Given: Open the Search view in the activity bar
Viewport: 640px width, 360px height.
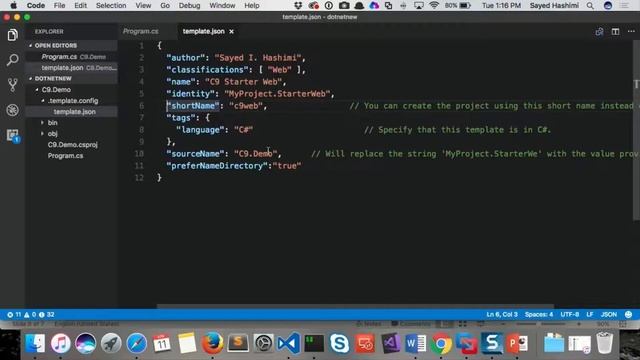Looking at the screenshot, I should 12,60.
